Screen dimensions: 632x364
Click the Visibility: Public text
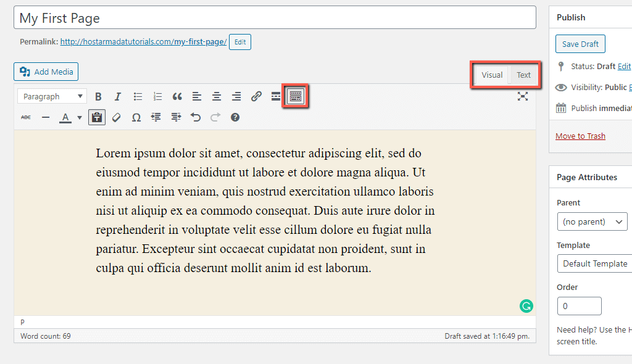599,88
